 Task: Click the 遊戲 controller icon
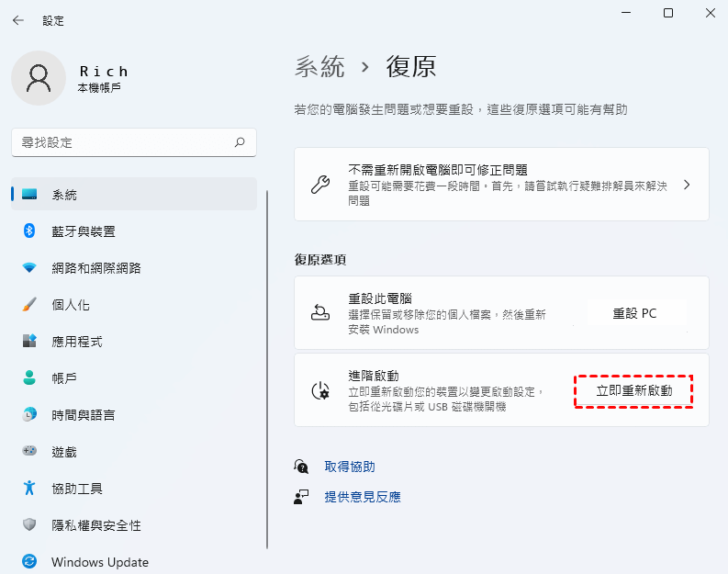tap(29, 451)
